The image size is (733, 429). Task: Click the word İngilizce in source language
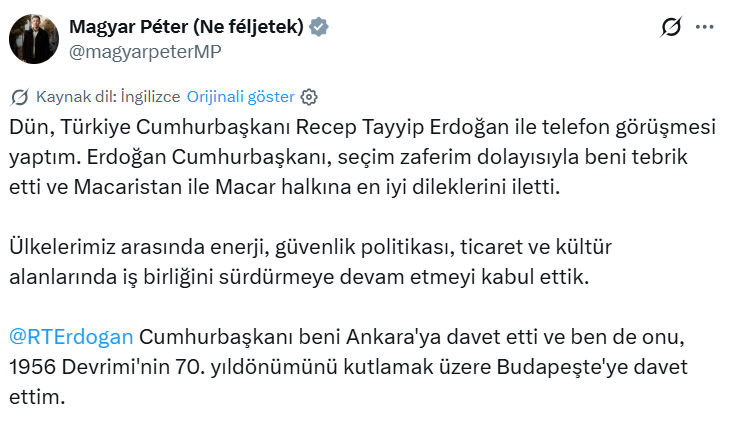coord(150,97)
